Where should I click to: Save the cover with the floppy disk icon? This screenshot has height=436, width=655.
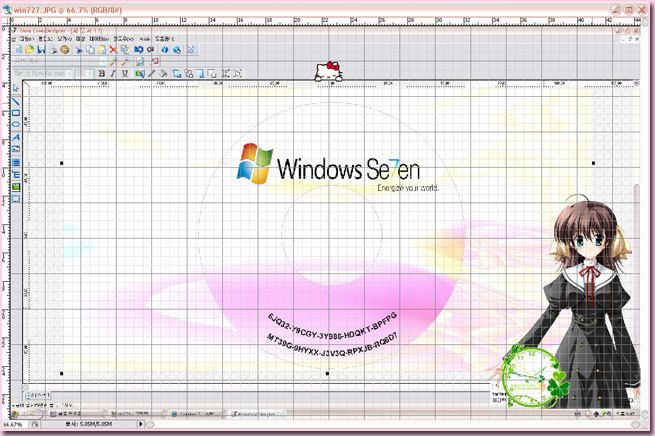pos(41,50)
